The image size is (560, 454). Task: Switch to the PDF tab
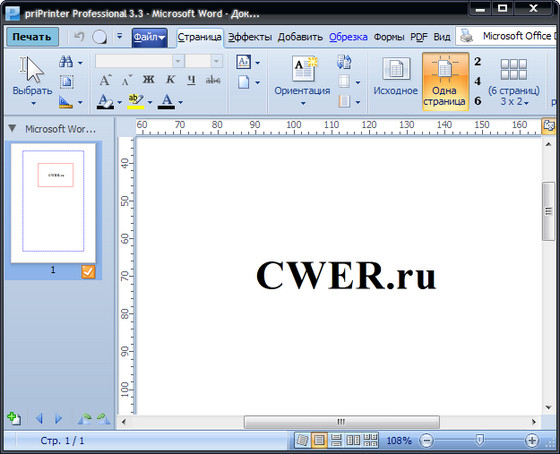[x=419, y=37]
